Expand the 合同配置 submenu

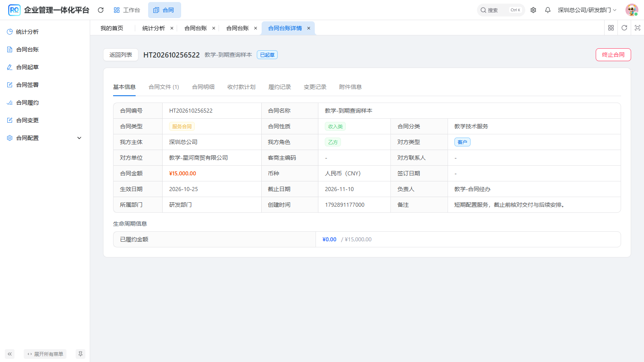[x=45, y=138]
